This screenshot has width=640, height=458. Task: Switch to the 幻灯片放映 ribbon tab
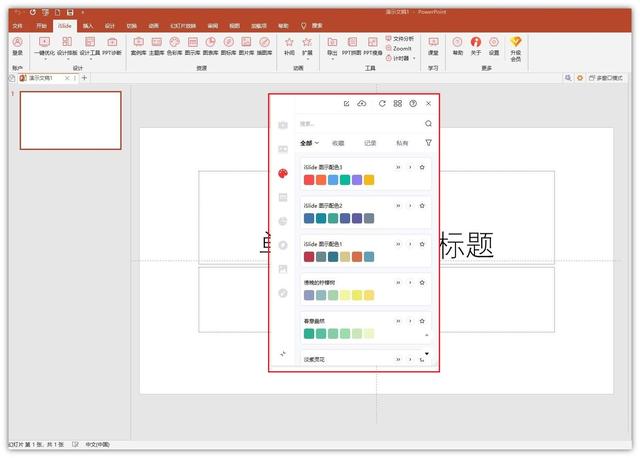pos(183,26)
